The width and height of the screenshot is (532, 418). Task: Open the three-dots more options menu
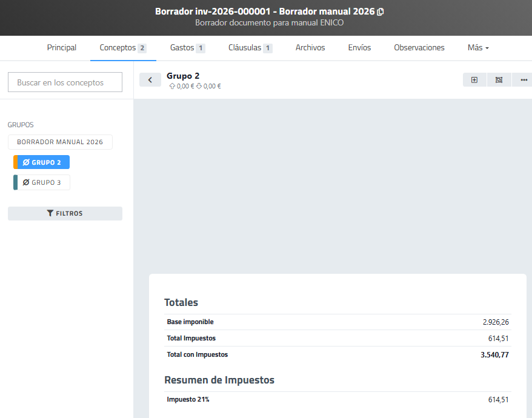(x=524, y=80)
